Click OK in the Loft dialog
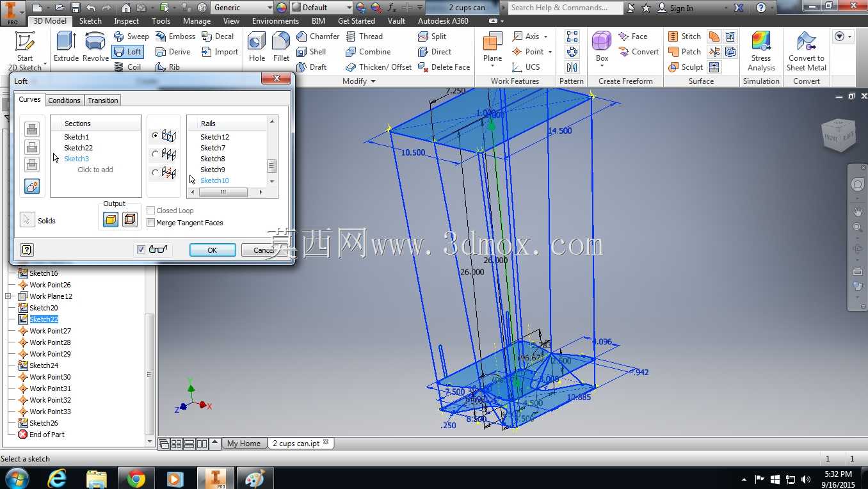This screenshot has width=868, height=489. [x=213, y=250]
